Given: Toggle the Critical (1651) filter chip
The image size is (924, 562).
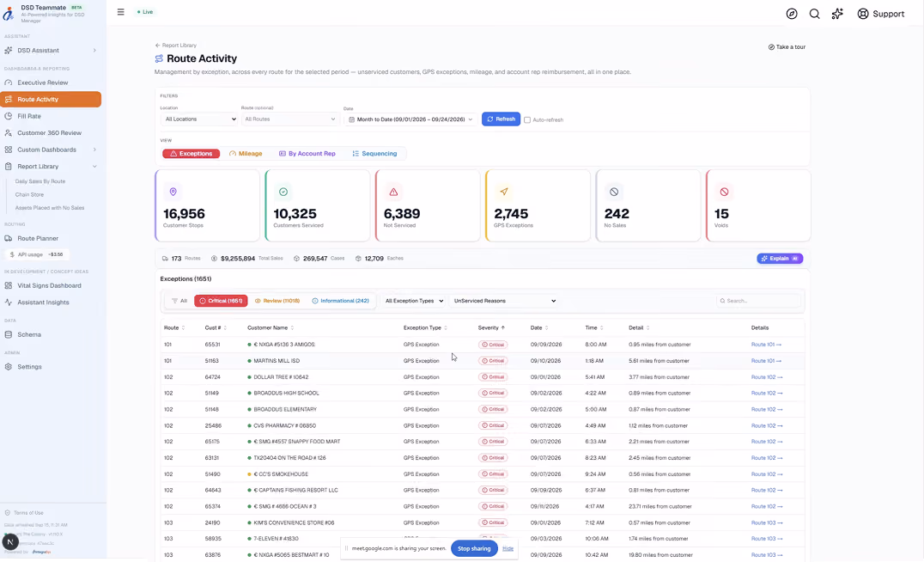Looking at the screenshot, I should click(221, 301).
